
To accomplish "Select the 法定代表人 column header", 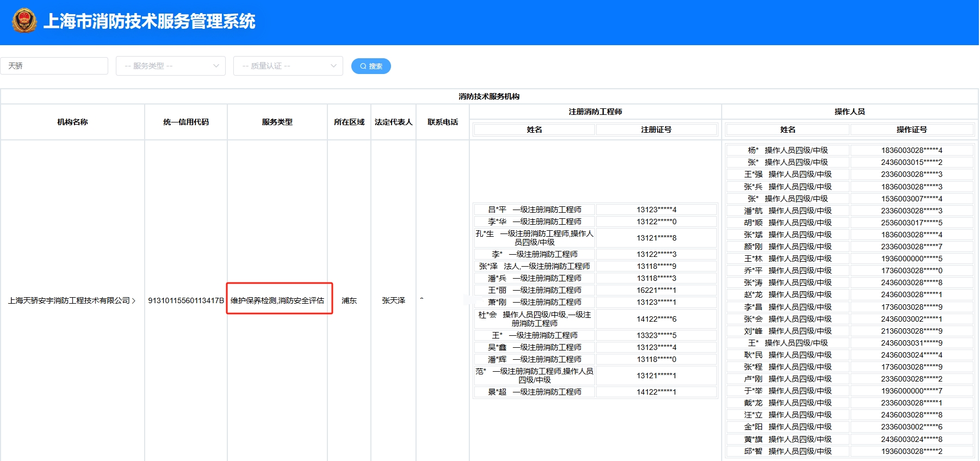I will [394, 122].
